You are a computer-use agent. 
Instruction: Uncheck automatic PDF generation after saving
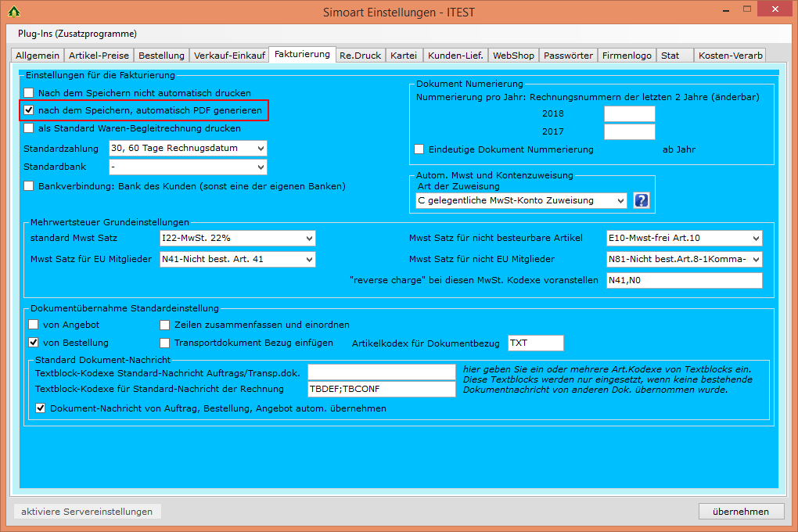29,110
